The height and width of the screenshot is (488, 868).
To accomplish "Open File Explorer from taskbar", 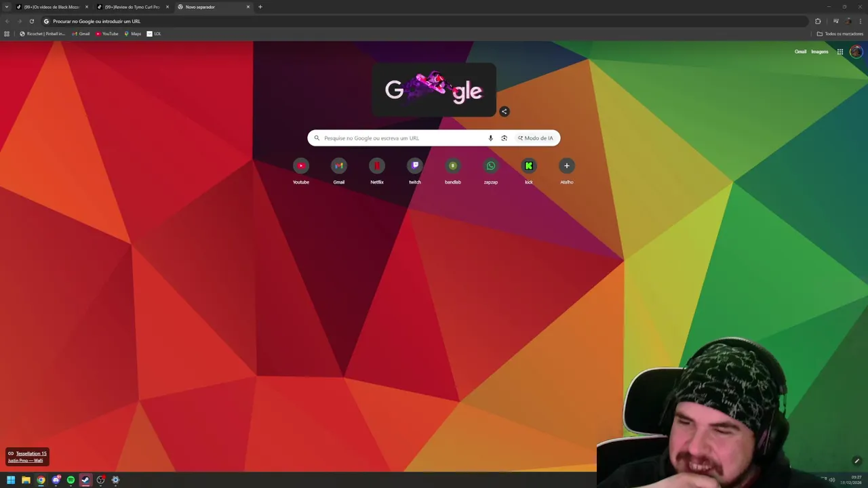I will (26, 480).
